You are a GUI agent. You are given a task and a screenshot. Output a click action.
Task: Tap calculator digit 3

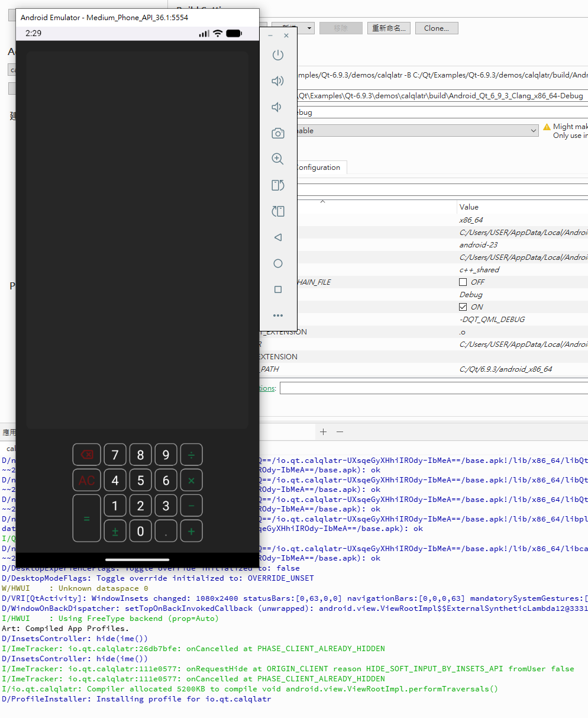point(166,506)
